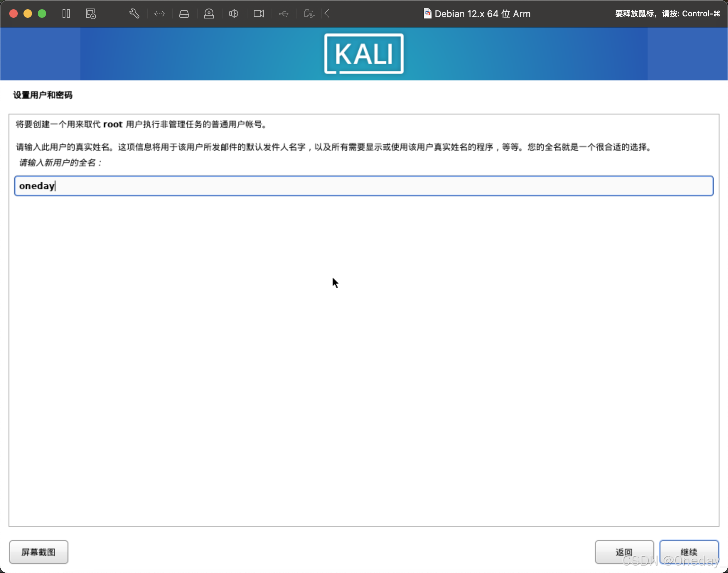Open hard disk settings icon
Viewport: 728px width, 573px height.
(x=184, y=14)
